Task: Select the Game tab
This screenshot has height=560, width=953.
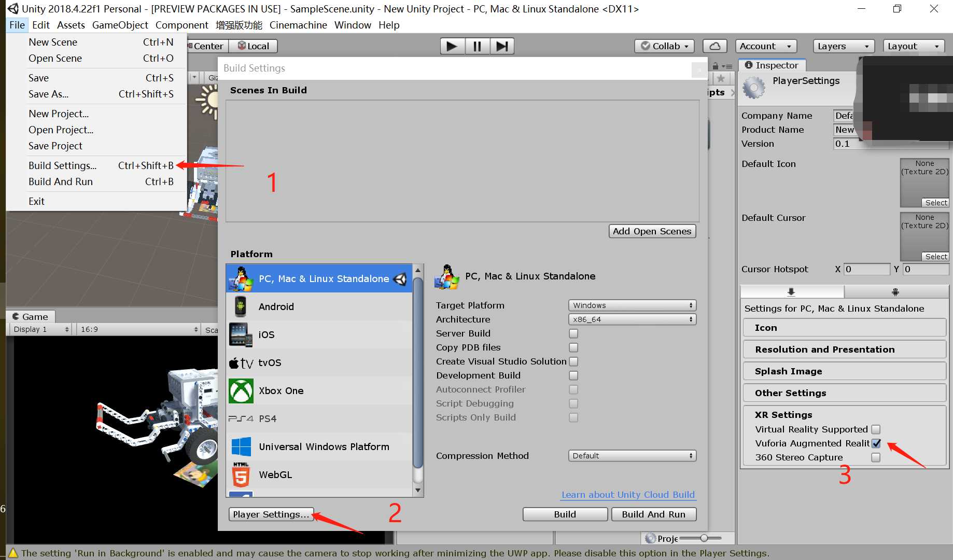Action: click(30, 317)
